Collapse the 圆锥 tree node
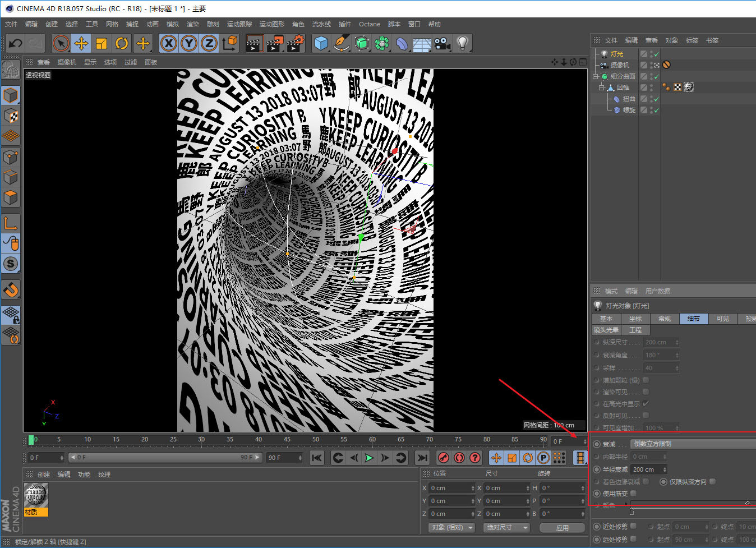Screen dimensions: 756x548 602,88
